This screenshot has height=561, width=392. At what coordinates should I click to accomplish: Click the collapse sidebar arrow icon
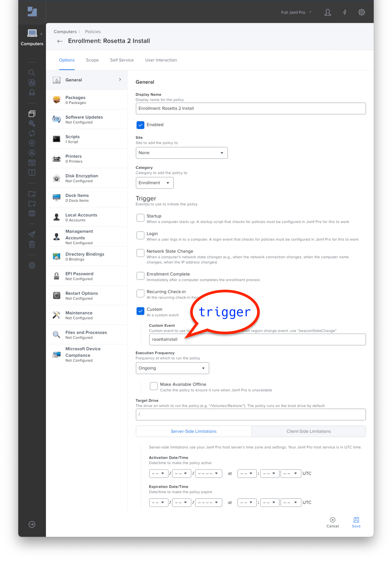32,524
